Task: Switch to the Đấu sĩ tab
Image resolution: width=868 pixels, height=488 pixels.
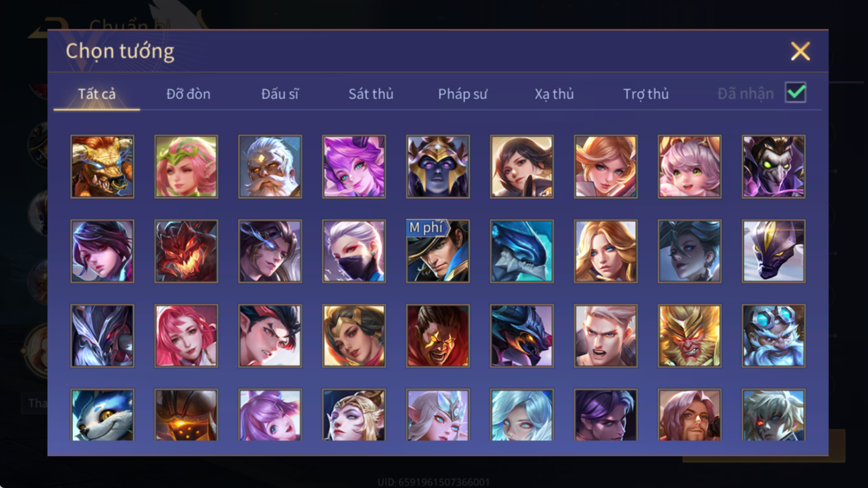Action: point(279,94)
